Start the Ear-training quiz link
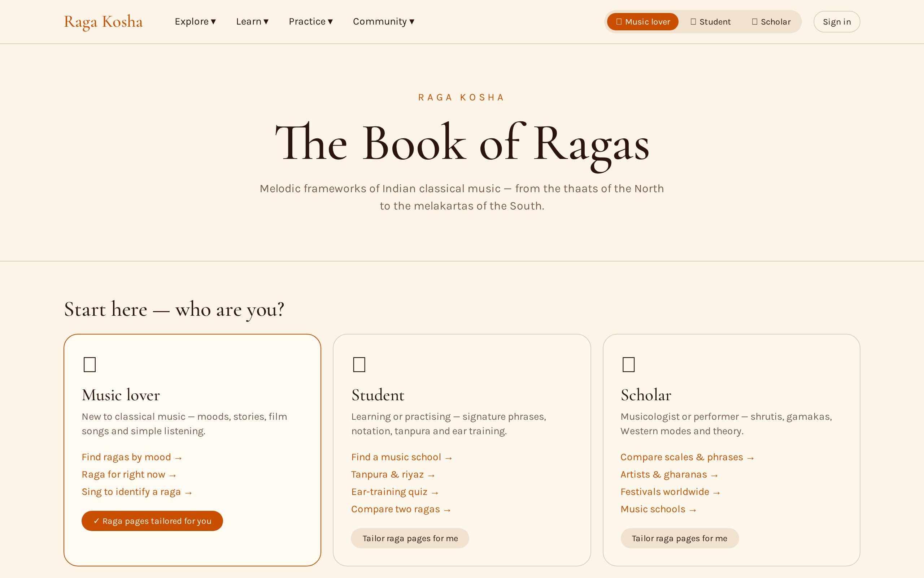This screenshot has width=924, height=578. coord(395,492)
